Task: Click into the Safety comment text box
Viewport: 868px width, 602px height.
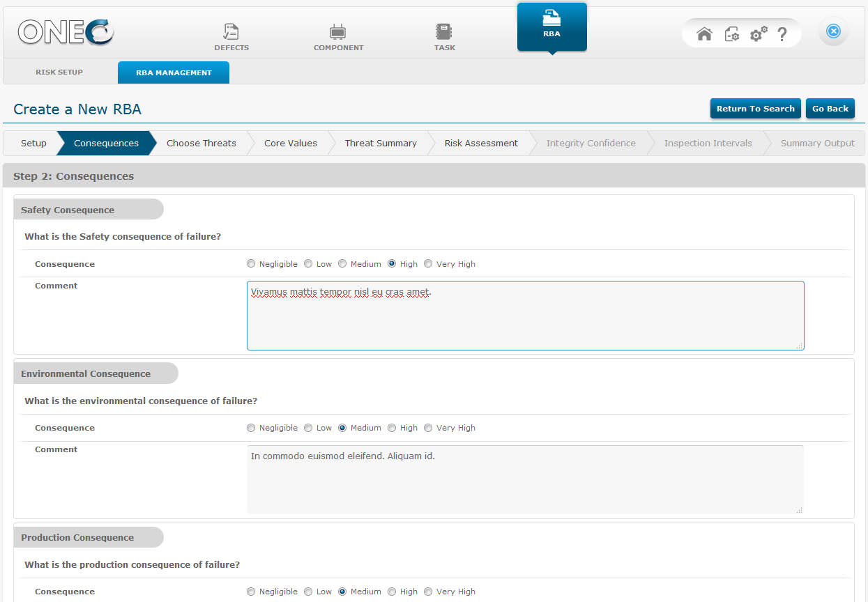Action: click(x=525, y=316)
